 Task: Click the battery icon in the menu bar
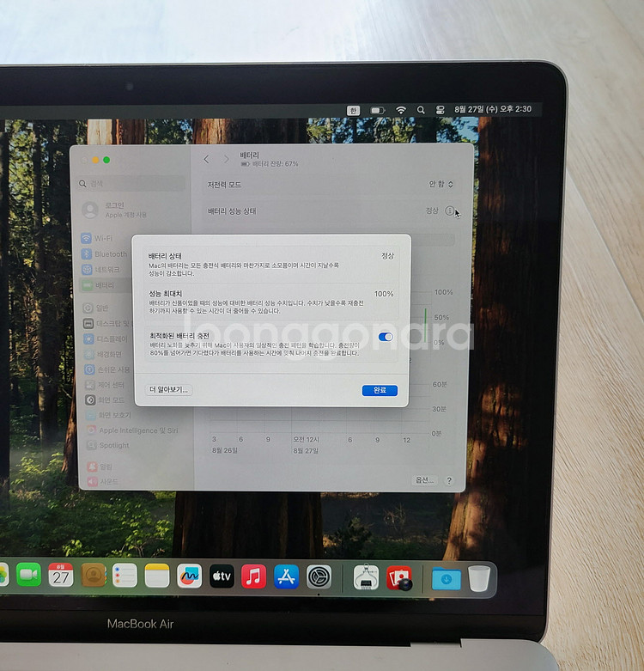click(x=377, y=111)
